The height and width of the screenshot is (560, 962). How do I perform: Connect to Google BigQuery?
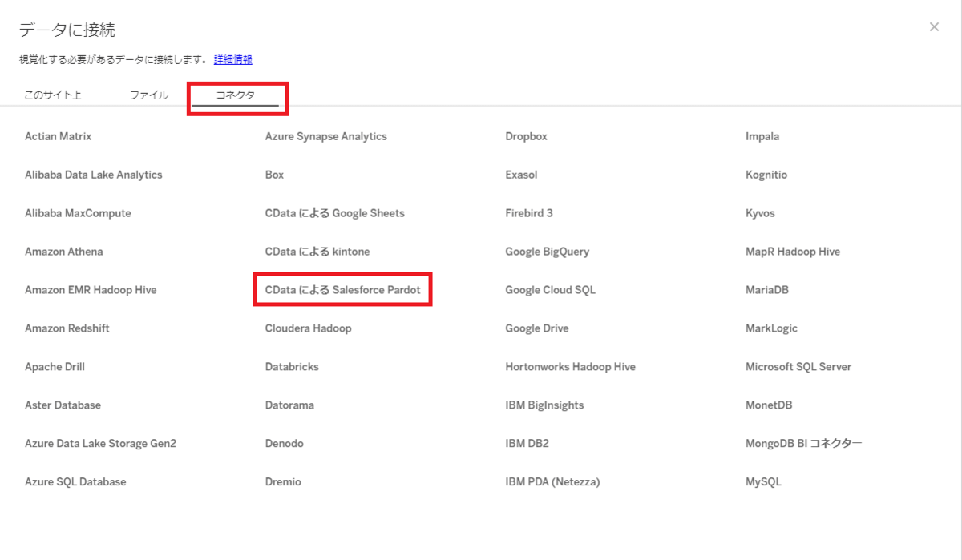(x=548, y=252)
